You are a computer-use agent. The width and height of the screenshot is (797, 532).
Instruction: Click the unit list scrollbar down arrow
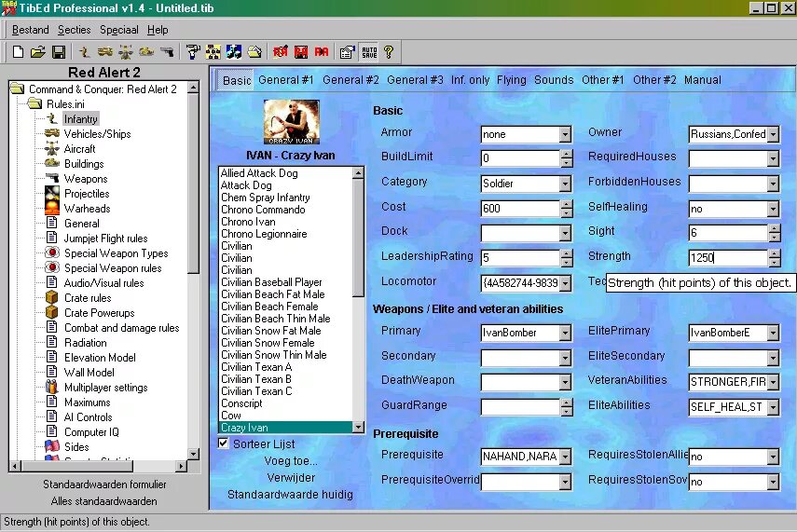click(358, 427)
